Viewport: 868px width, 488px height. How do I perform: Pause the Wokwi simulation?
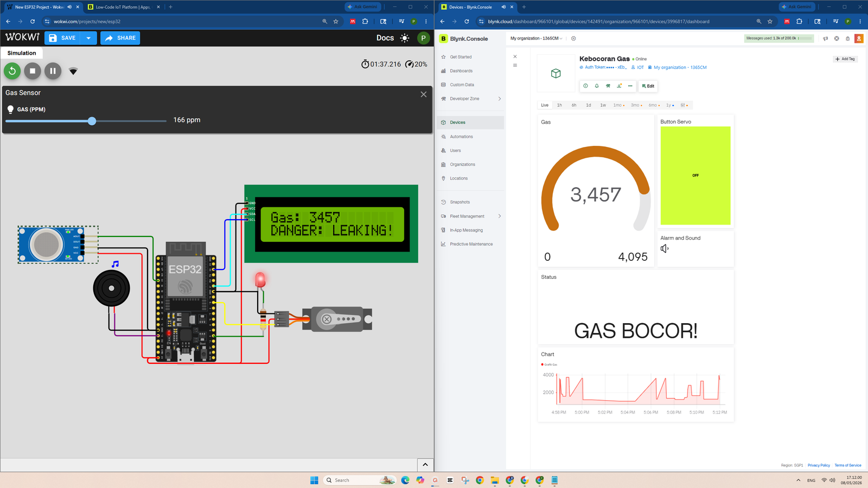(x=53, y=70)
